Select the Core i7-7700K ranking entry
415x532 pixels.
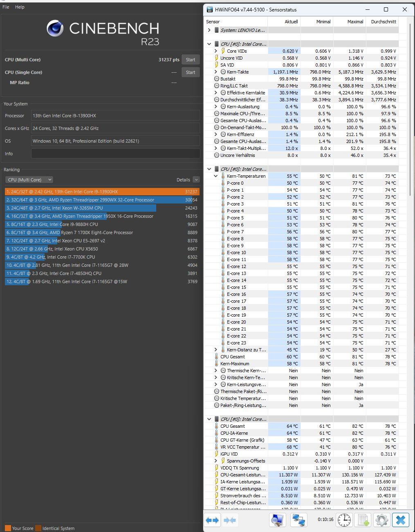pyautogui.click(x=102, y=257)
